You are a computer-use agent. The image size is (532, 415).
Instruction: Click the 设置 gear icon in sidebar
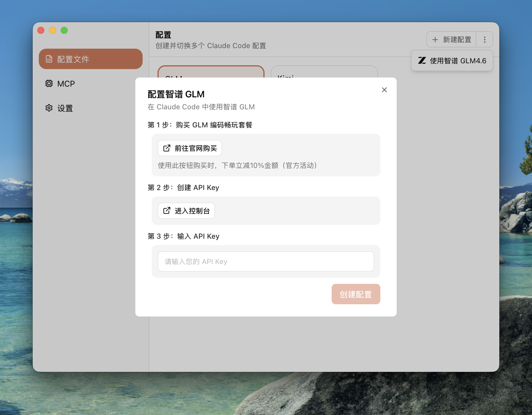point(49,108)
